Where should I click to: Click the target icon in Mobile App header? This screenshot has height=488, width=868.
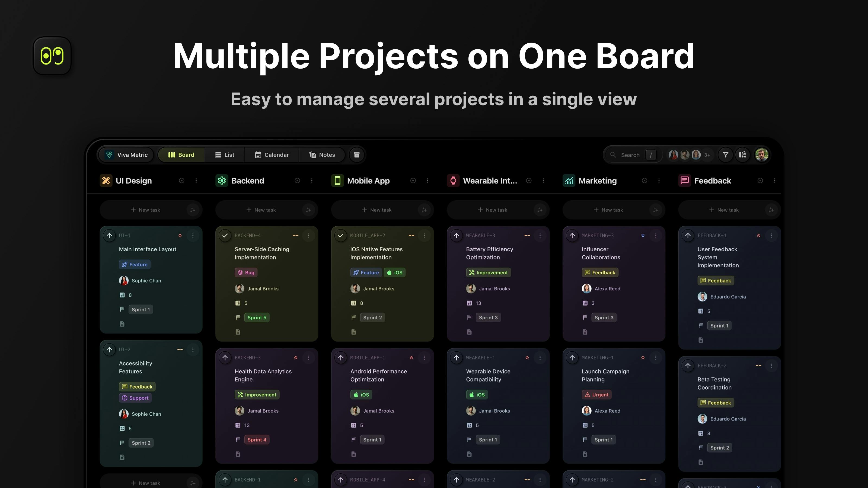pyautogui.click(x=413, y=181)
